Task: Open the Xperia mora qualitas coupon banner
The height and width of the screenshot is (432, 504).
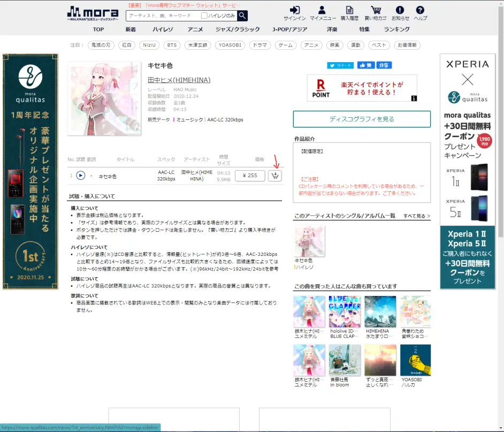Action: [468, 171]
